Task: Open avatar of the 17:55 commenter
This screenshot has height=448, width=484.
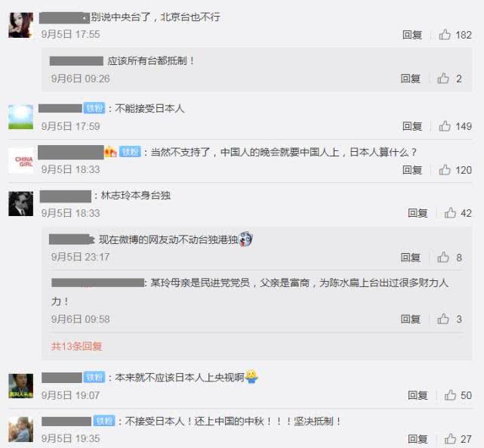Action: 20,25
